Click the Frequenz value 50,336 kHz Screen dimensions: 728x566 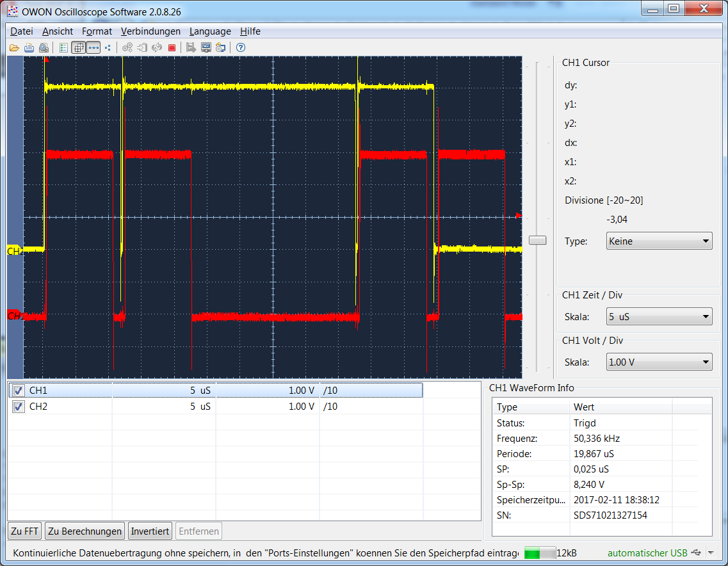click(597, 439)
